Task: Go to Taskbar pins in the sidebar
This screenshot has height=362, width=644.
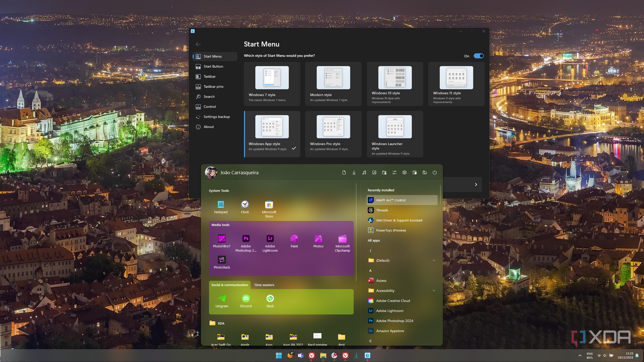Action: 215,86
